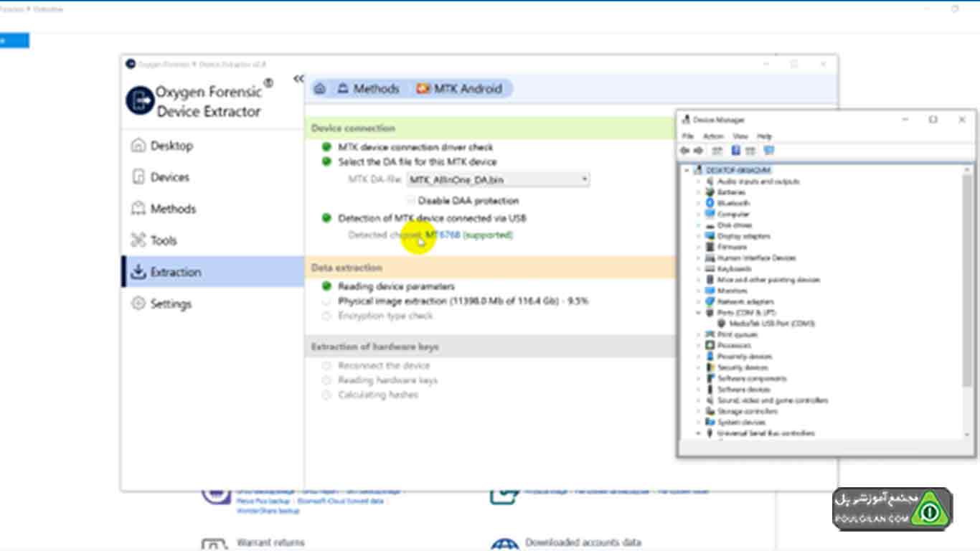
Task: Go to Methods in the left sidebar
Action: coord(164,209)
